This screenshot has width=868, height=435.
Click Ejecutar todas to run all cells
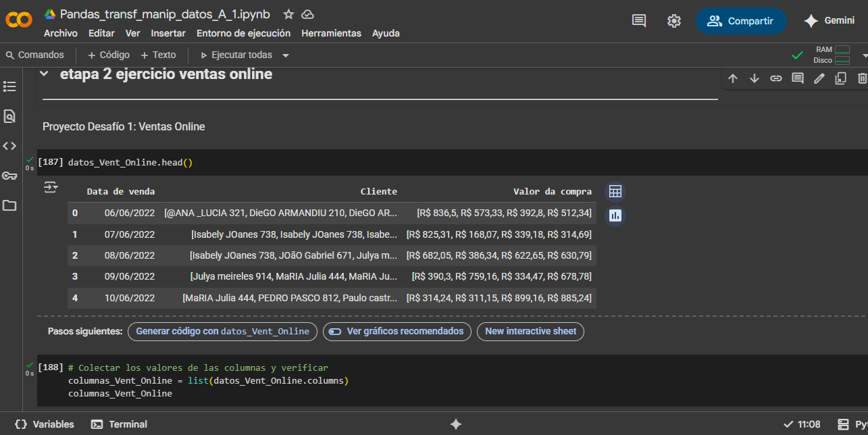click(236, 55)
